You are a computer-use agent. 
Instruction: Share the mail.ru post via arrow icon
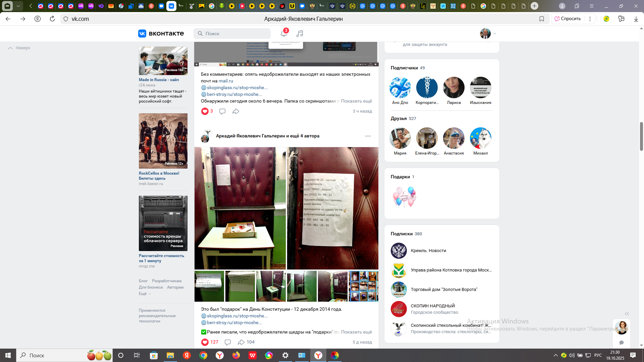coord(236,111)
